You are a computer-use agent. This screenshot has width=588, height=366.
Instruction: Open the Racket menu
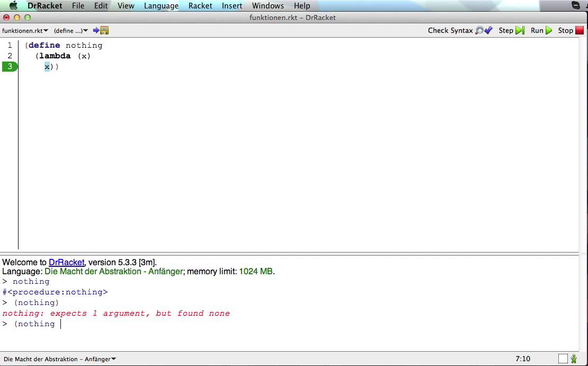[x=200, y=6]
